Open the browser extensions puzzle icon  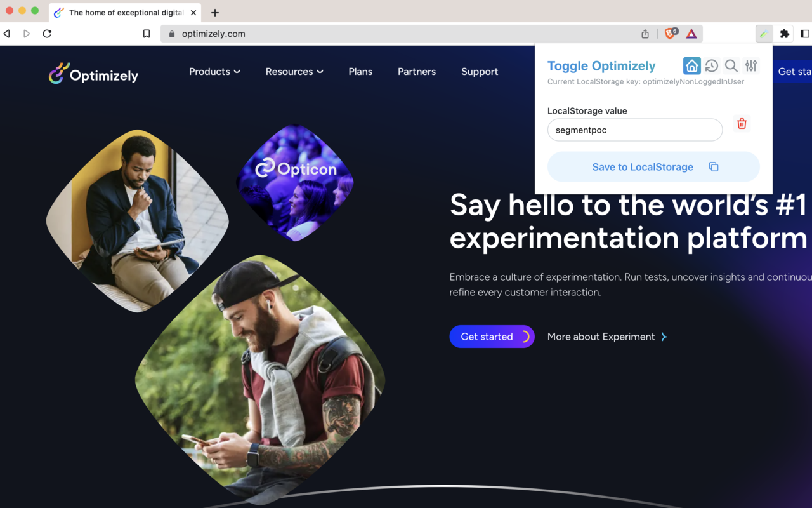pyautogui.click(x=785, y=33)
